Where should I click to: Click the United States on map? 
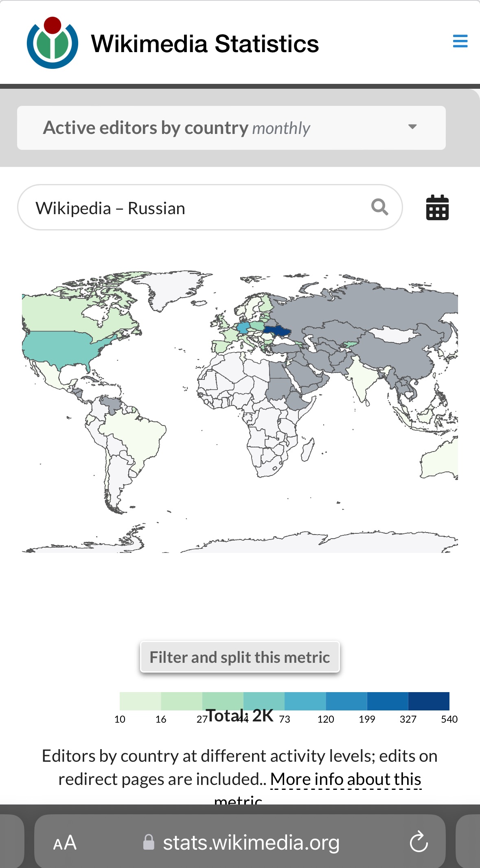(x=61, y=346)
